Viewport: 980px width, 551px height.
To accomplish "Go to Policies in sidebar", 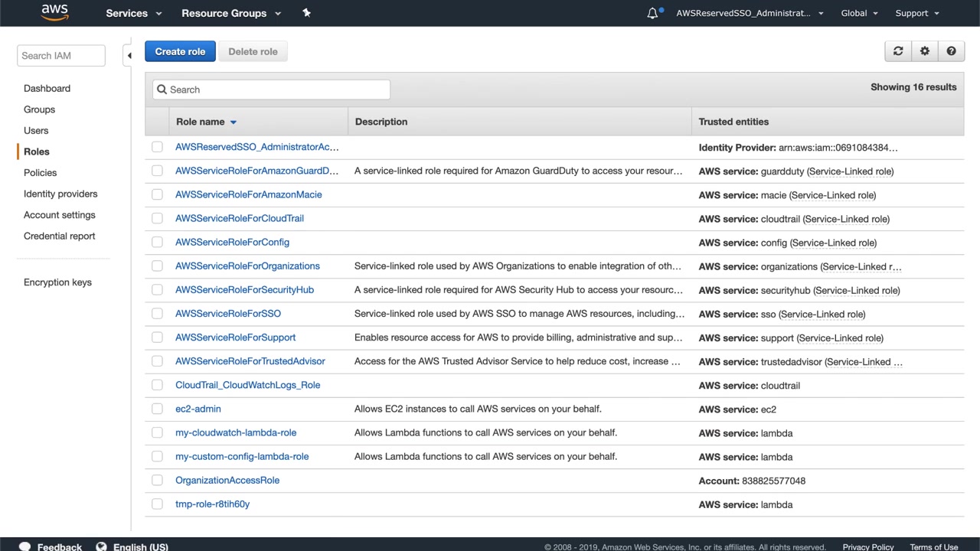I will tap(40, 173).
